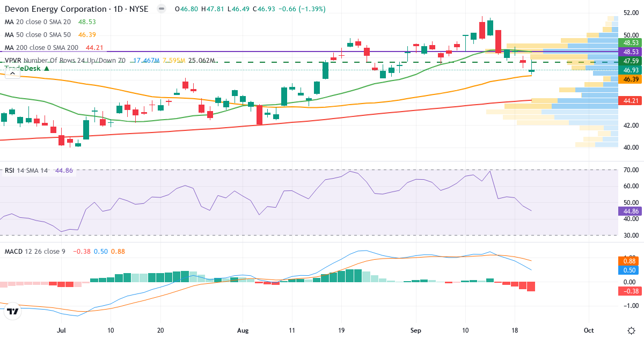
Task: Click 60.00 on the RSI axis
Action: pyautogui.click(x=631, y=186)
